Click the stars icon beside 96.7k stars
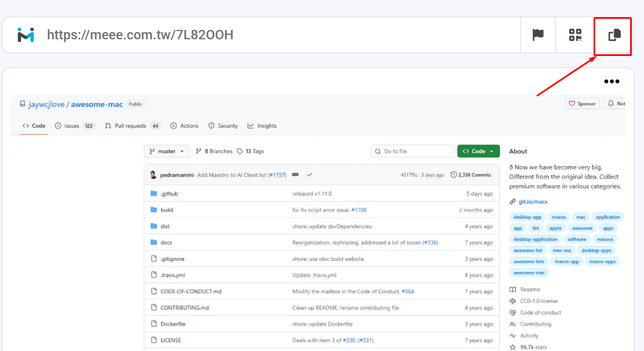This screenshot has height=351, width=644. (x=513, y=347)
